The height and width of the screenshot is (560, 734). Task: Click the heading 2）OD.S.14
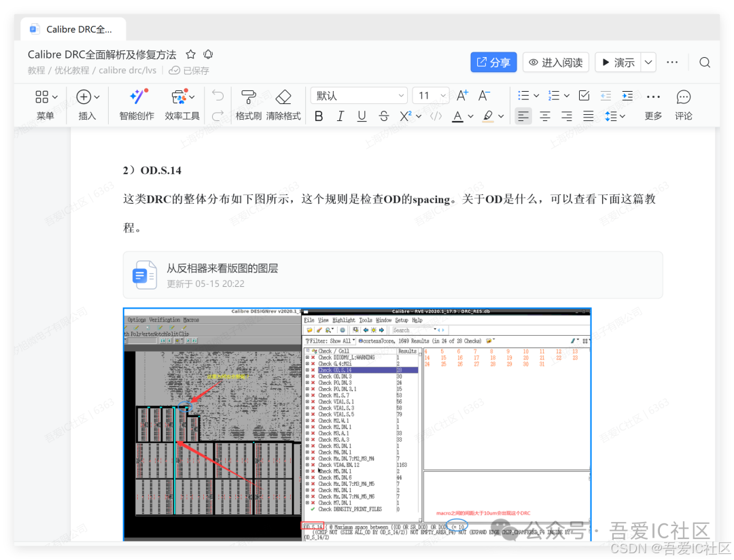(x=152, y=170)
